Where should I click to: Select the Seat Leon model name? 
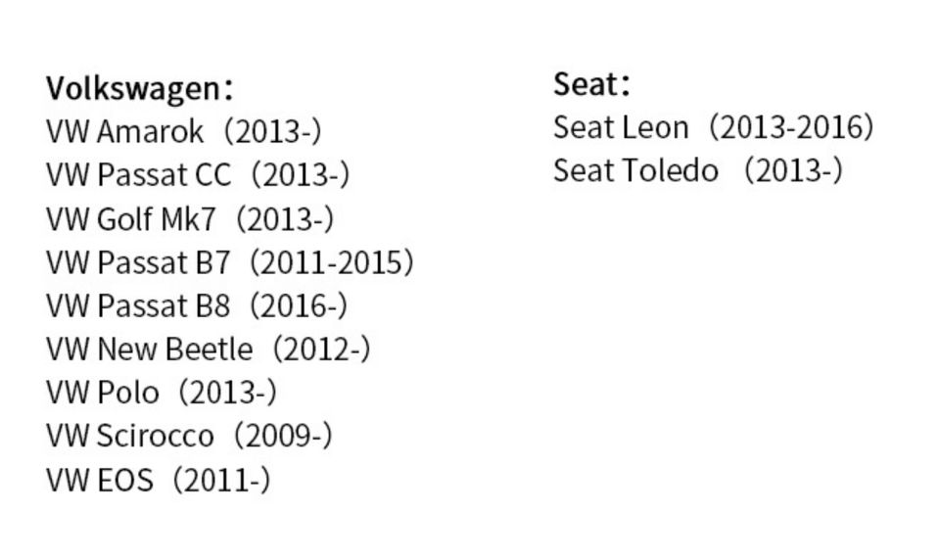point(621,127)
